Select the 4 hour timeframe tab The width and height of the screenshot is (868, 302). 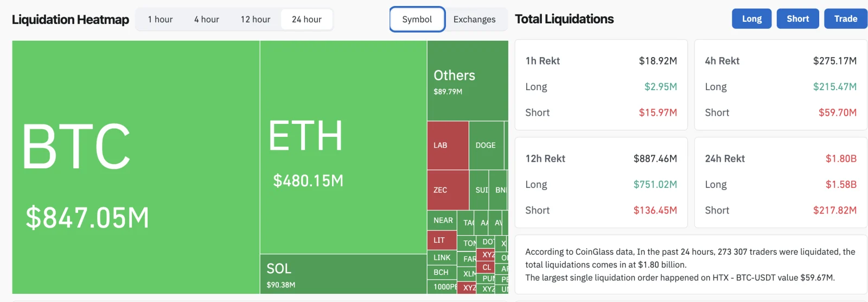point(207,20)
